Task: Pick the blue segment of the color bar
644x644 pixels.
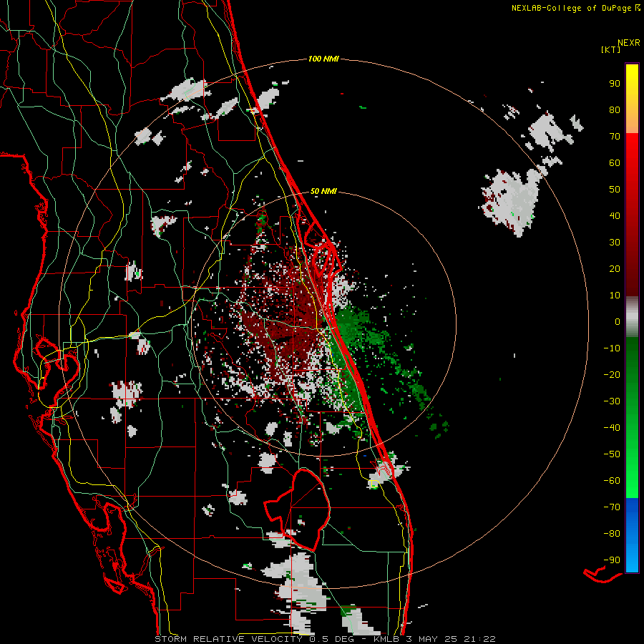Action: pyautogui.click(x=632, y=535)
